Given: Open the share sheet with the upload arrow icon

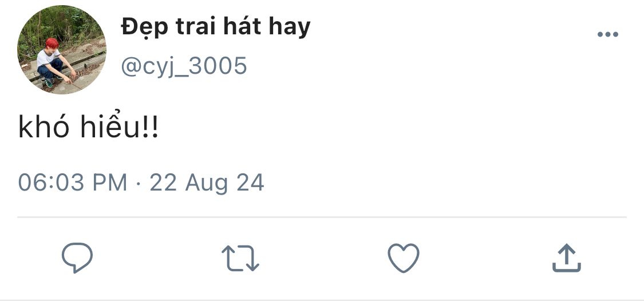Looking at the screenshot, I should (x=566, y=258).
